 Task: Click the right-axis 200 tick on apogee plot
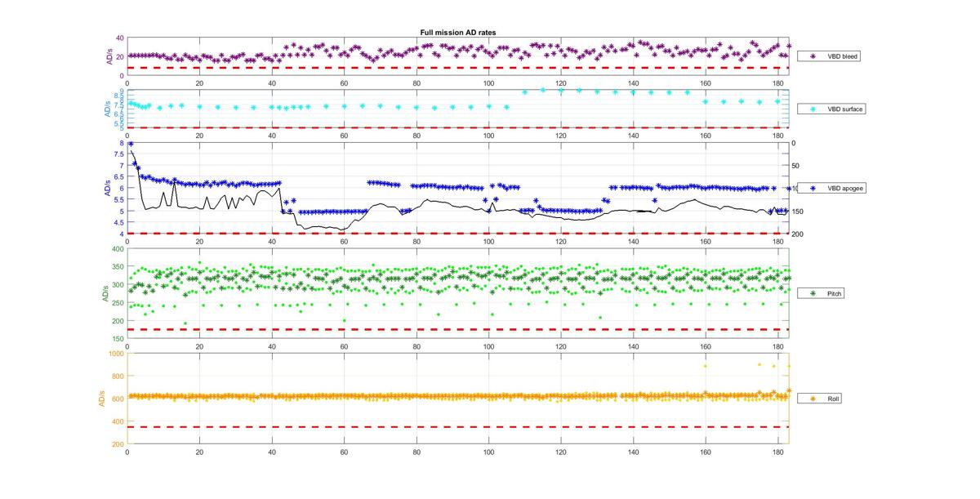(x=798, y=234)
